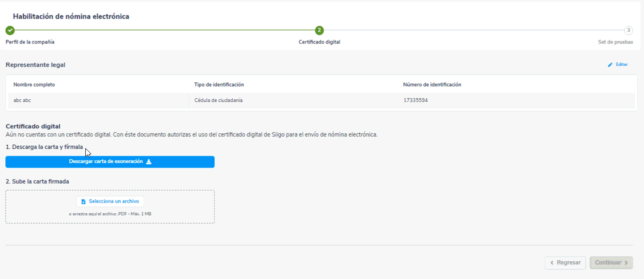This screenshot has height=279, width=644.
Task: Click the green checkmark step one circle
Action: point(10,30)
